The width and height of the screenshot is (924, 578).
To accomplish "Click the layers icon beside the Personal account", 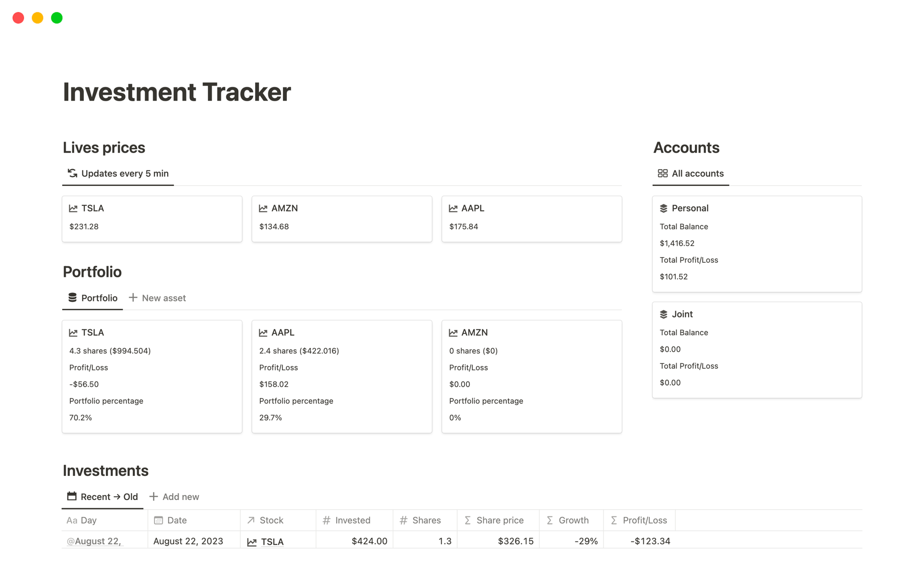I will coord(663,208).
